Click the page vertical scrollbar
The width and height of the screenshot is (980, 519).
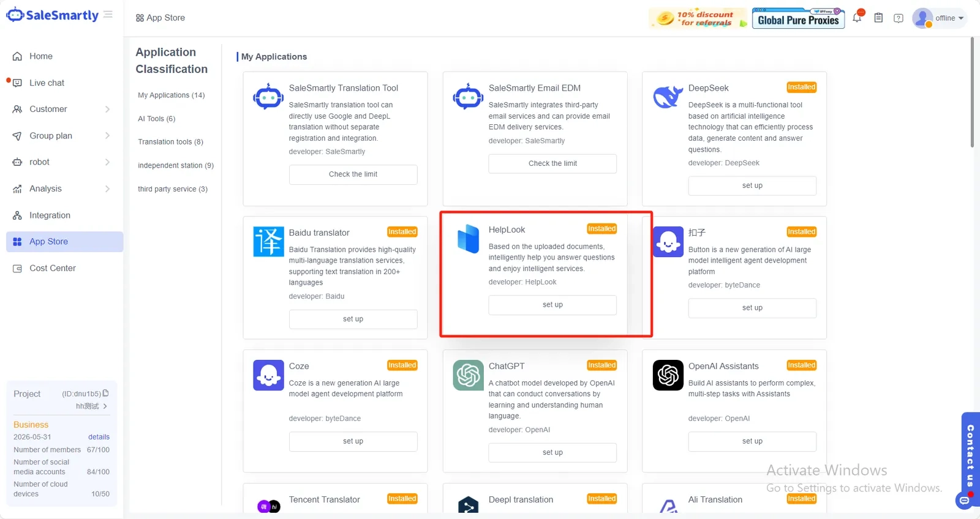coord(972,92)
